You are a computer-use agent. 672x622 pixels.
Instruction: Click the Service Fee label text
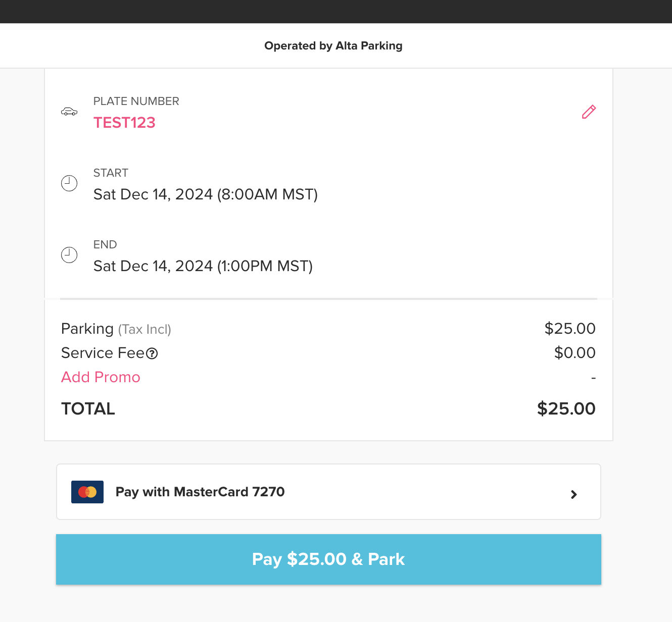pyautogui.click(x=103, y=353)
